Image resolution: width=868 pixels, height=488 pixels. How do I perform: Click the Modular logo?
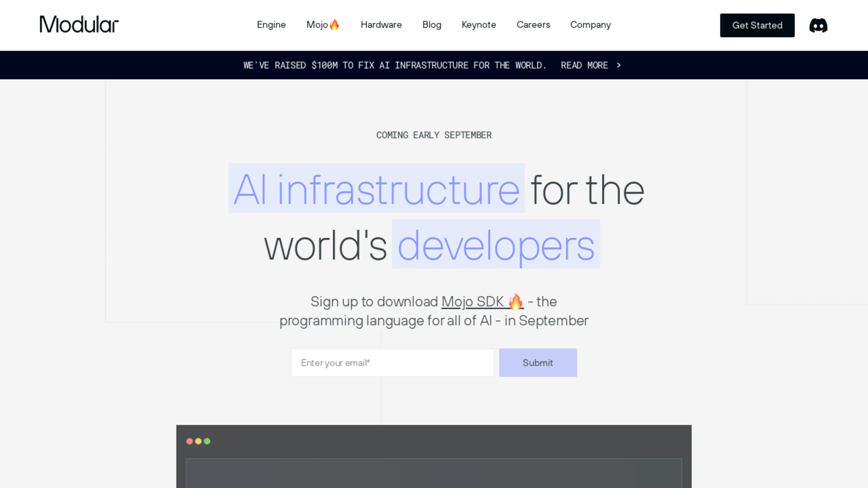pos(79,25)
